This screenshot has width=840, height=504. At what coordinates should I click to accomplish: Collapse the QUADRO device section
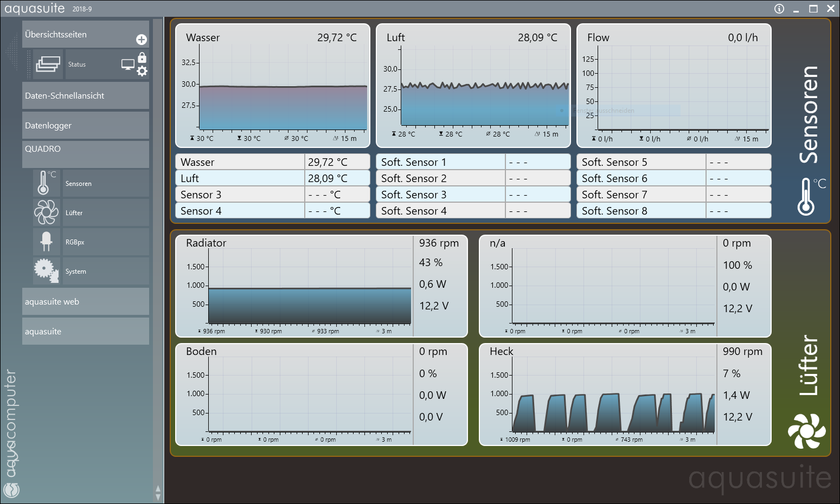click(x=86, y=154)
